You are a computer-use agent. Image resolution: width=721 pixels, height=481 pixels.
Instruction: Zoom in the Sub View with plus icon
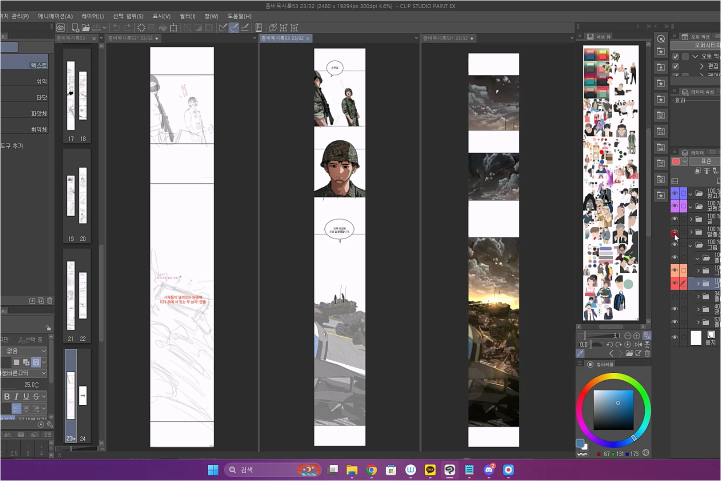click(x=636, y=336)
